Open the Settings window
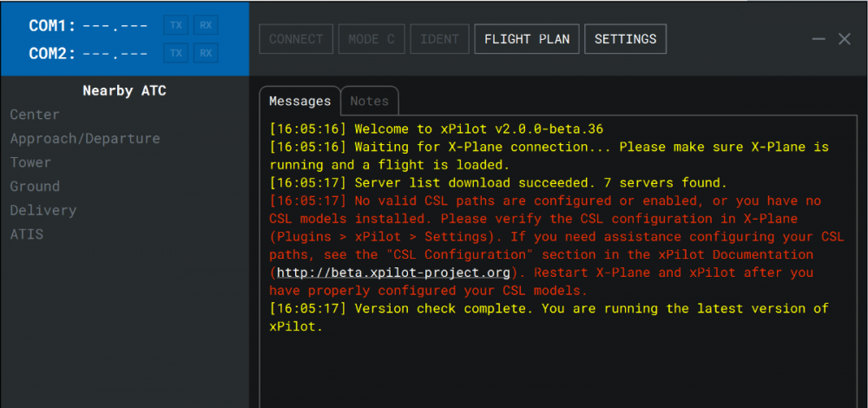The image size is (868, 408). (x=625, y=39)
